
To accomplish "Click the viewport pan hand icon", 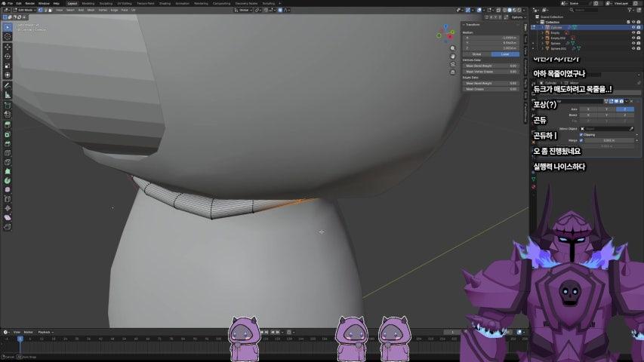I will point(452,57).
